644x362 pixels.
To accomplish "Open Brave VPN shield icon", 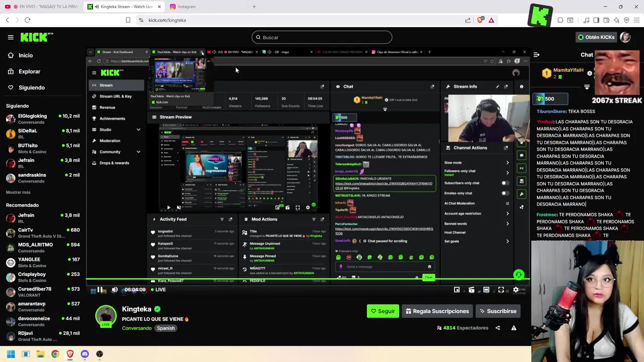I will (x=626, y=20).
